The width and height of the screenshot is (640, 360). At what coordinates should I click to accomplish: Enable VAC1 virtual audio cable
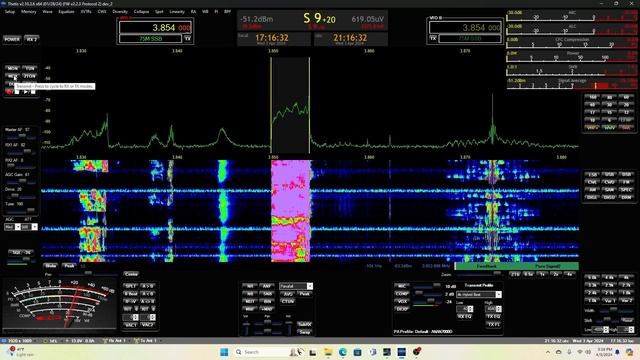point(131,325)
